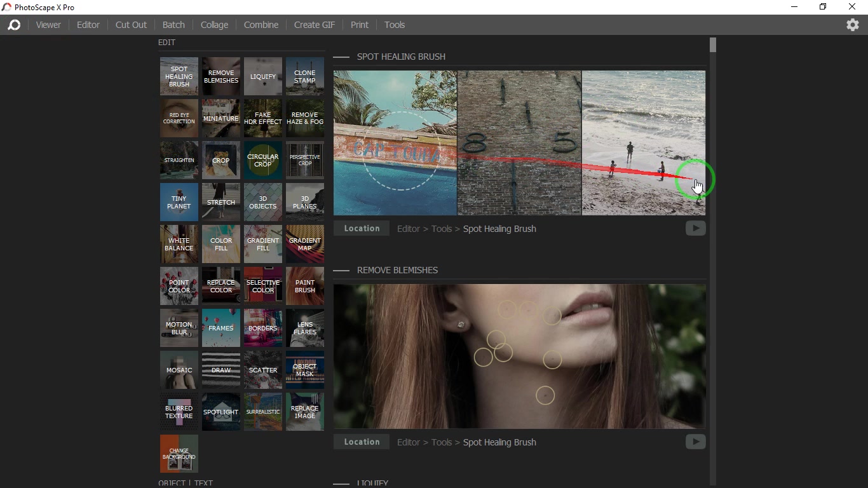Viewport: 868px width, 488px height.
Task: Open Red Eye Correction tile
Action: 179,118
